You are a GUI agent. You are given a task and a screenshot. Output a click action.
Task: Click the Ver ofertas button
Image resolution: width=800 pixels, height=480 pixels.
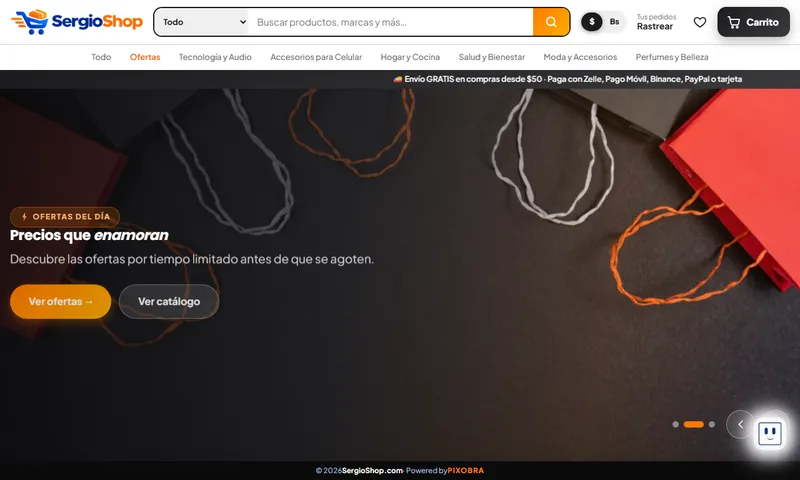pyautogui.click(x=61, y=301)
